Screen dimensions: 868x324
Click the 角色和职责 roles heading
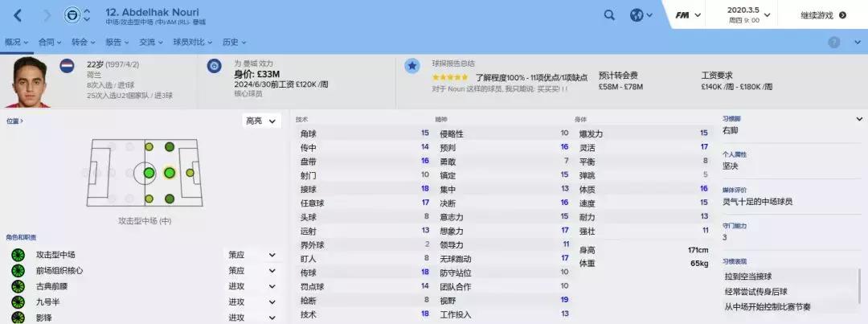click(x=21, y=237)
